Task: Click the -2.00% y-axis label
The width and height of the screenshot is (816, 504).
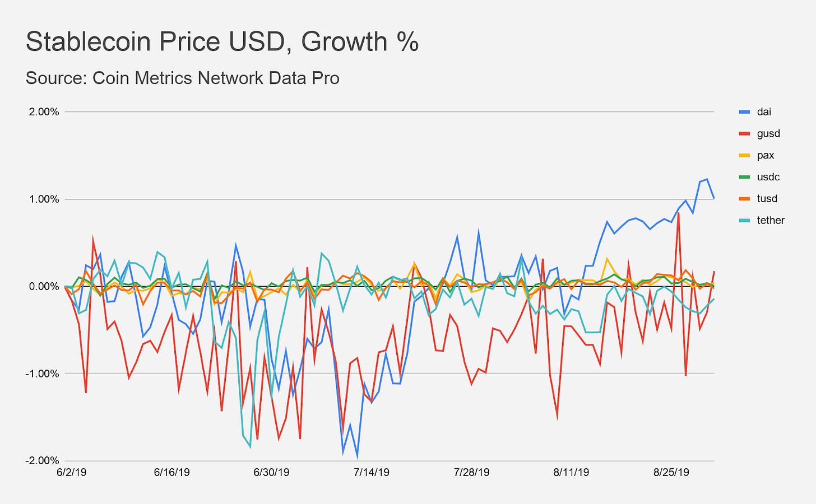Action: tap(42, 461)
